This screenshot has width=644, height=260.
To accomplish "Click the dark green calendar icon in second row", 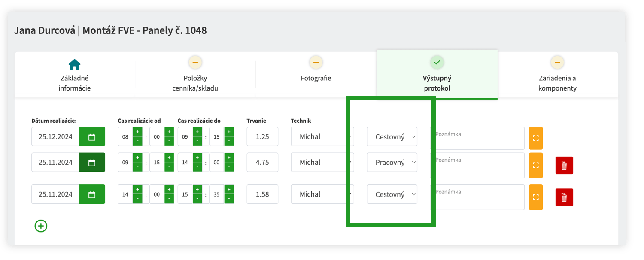I will pyautogui.click(x=91, y=163).
